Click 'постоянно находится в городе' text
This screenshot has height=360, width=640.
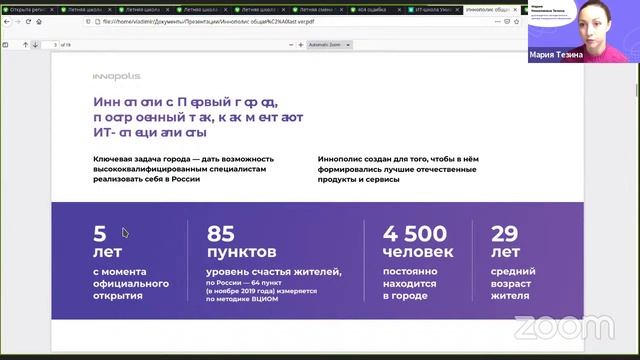coord(410,284)
